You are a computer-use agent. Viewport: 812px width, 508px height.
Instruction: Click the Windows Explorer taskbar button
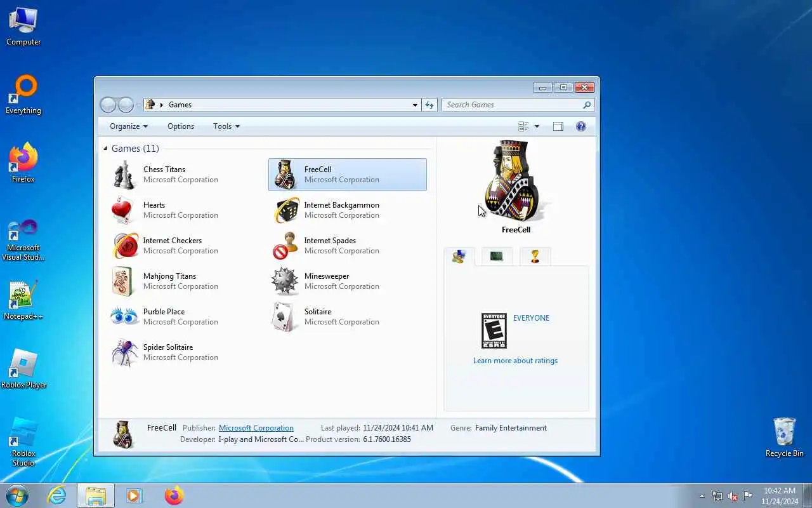(x=96, y=495)
